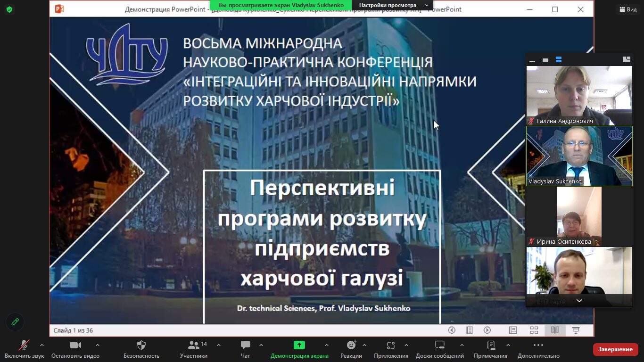Viewport: 644px width, 362px height.
Task: Open the Приложения apps icon
Action: 391,345
